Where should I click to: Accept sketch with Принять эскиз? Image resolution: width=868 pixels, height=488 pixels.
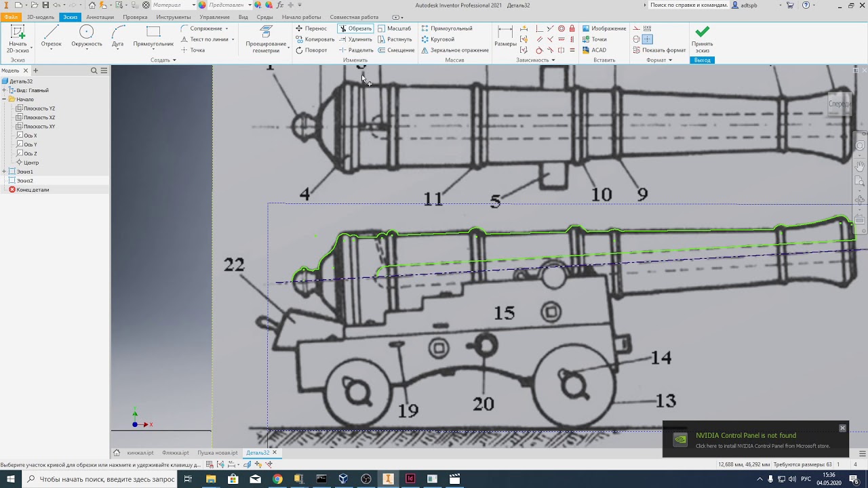(x=703, y=39)
